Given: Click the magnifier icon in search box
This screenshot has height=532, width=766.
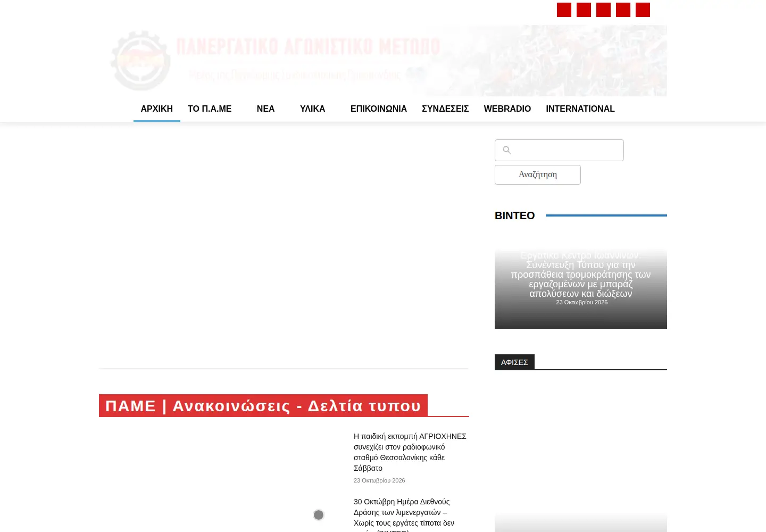Looking at the screenshot, I should click(507, 150).
